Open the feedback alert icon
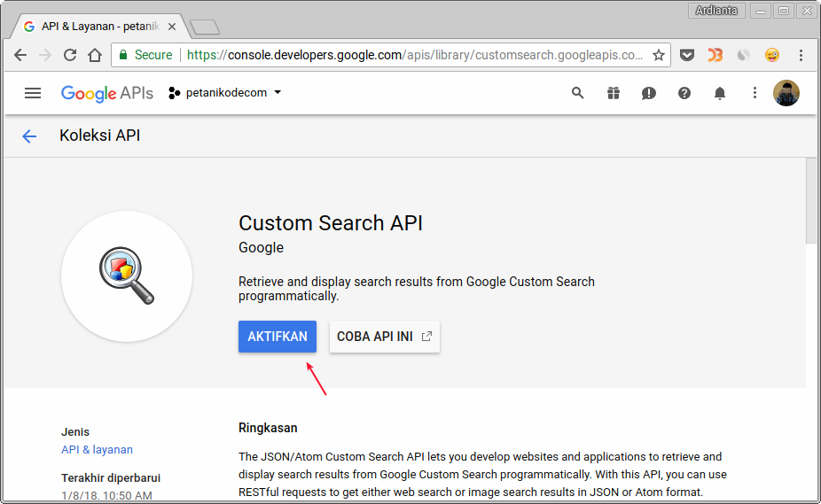The width and height of the screenshot is (821, 504). point(649,93)
